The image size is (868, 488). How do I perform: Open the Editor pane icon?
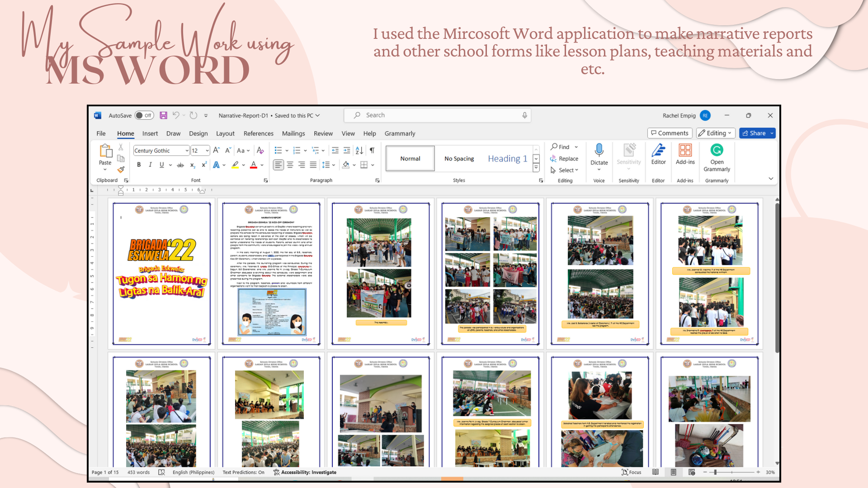point(658,150)
